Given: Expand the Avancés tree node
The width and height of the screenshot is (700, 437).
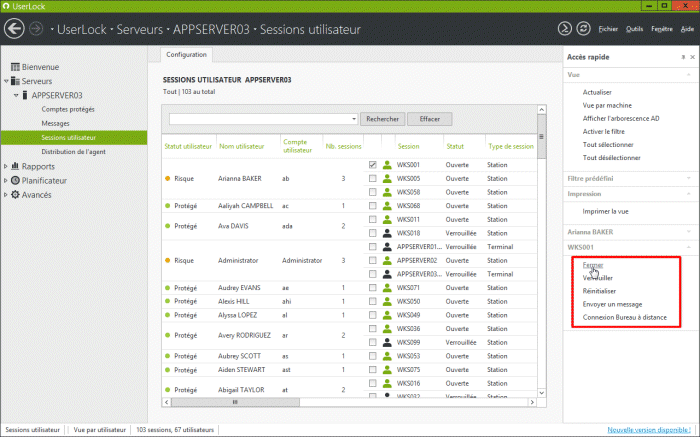Looking at the screenshot, I should [x=6, y=195].
